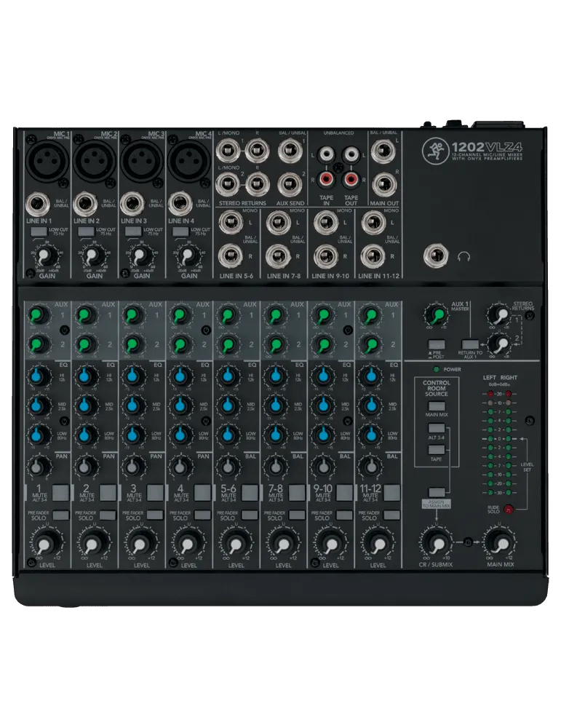
Task: Mute stereo channel 5-6
Action: 250,492
